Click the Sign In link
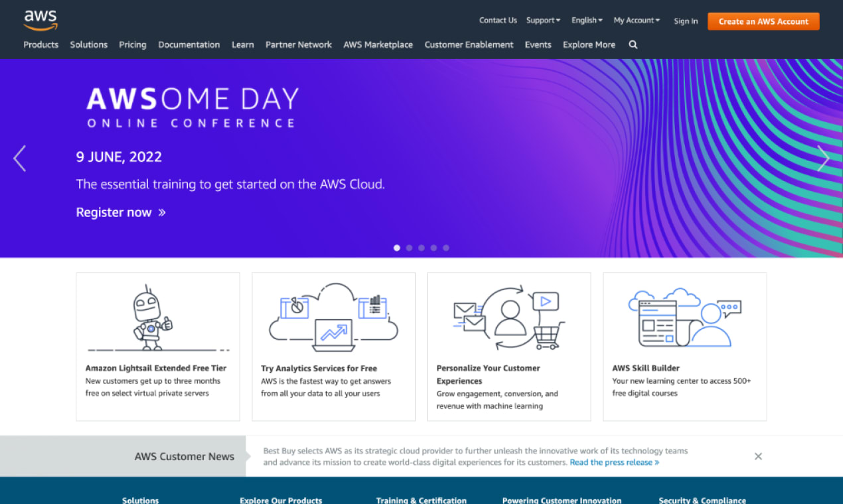Image resolution: width=843 pixels, height=504 pixels. click(x=686, y=21)
